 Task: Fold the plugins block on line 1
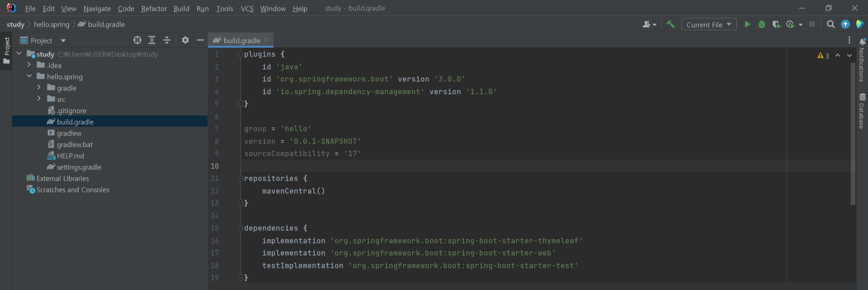pyautogui.click(x=241, y=54)
